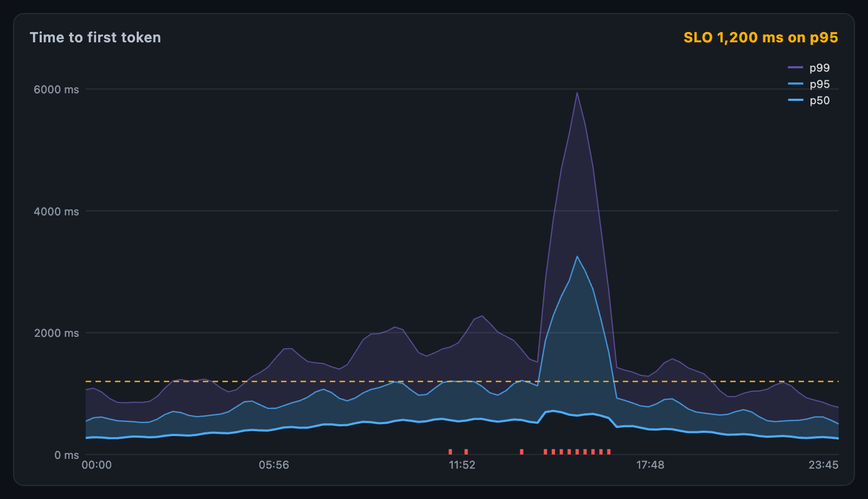Click the 6000 ms y-axis label
The height and width of the screenshot is (499, 868).
click(56, 89)
